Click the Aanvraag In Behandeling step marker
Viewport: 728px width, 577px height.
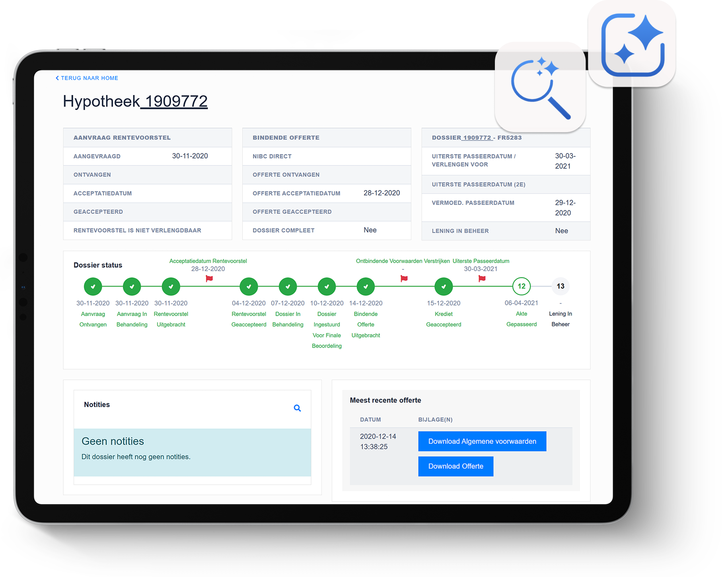[132, 286]
